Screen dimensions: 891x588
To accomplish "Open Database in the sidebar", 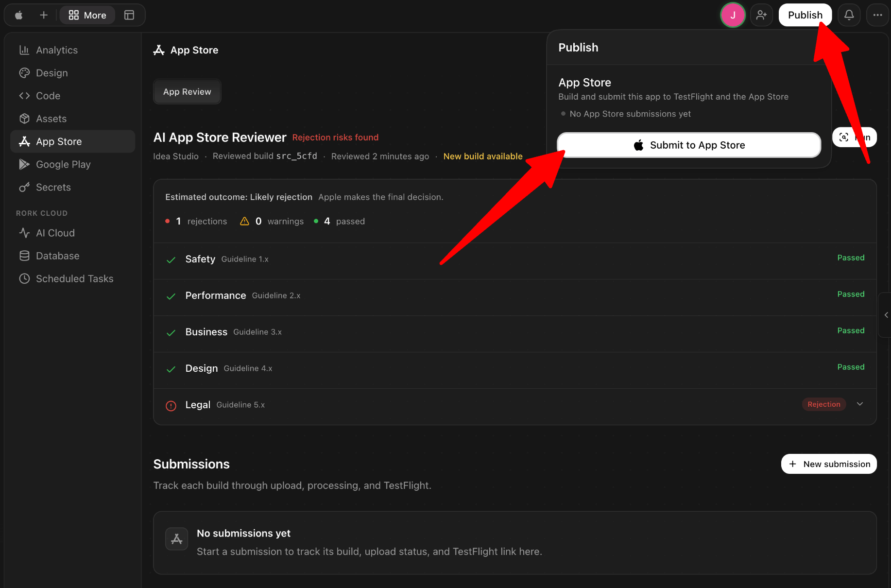I will [72, 256].
